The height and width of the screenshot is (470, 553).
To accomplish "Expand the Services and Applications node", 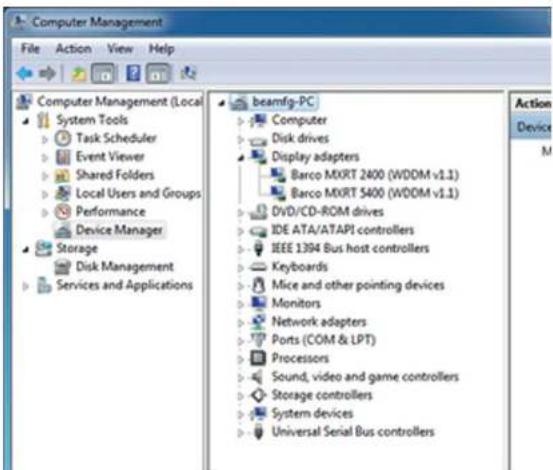I will tap(25, 286).
